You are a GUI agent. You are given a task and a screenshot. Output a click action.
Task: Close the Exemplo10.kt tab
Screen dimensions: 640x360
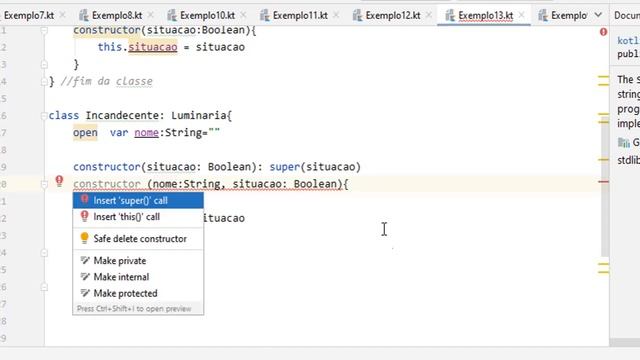point(243,15)
